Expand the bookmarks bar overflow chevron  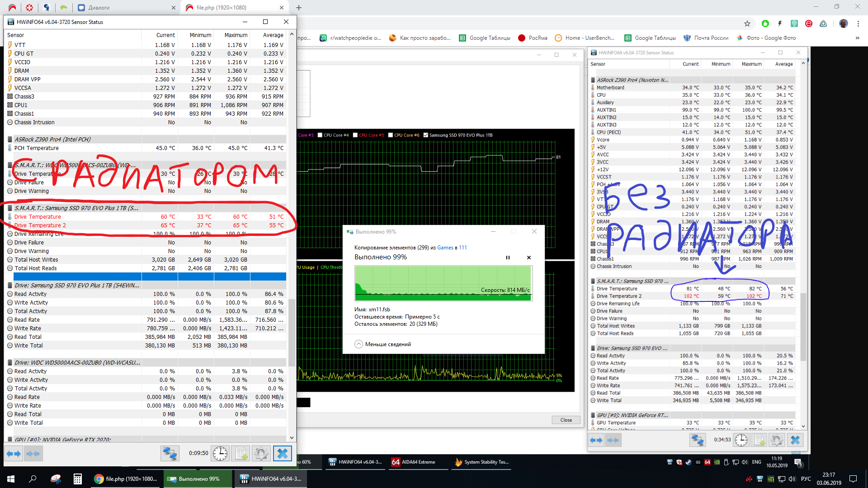pyautogui.click(x=857, y=38)
